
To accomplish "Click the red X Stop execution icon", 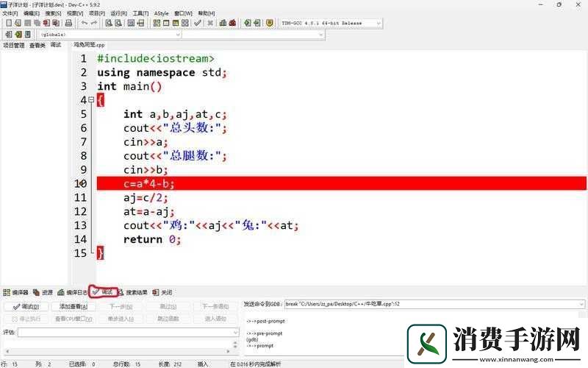I will coord(210,23).
